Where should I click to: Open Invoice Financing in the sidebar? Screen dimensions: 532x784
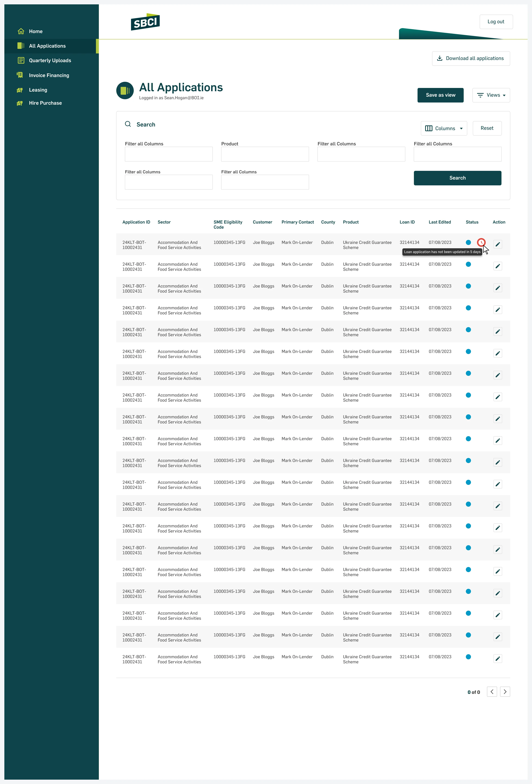[49, 75]
